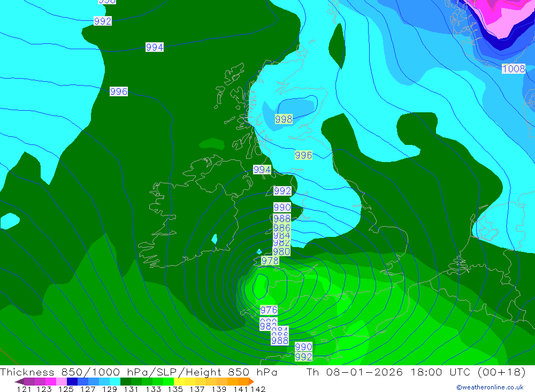Click the purple left arrow of legend bar
The image size is (535, 392).
click(19, 381)
